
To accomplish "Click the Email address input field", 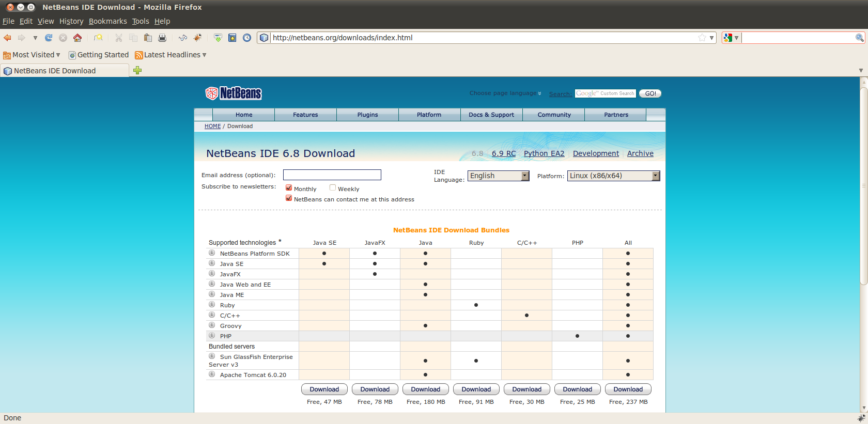I will point(332,175).
